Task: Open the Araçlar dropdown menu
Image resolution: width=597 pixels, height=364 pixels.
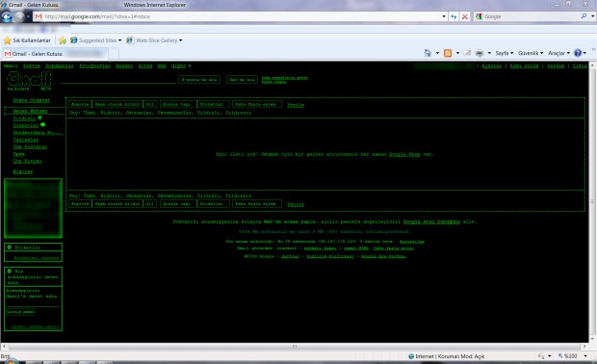Action: coord(558,53)
